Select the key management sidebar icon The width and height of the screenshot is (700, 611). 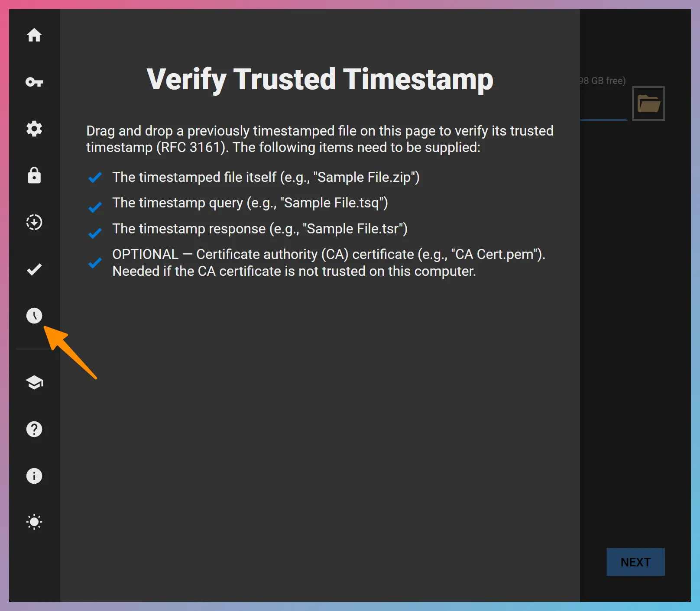click(34, 82)
